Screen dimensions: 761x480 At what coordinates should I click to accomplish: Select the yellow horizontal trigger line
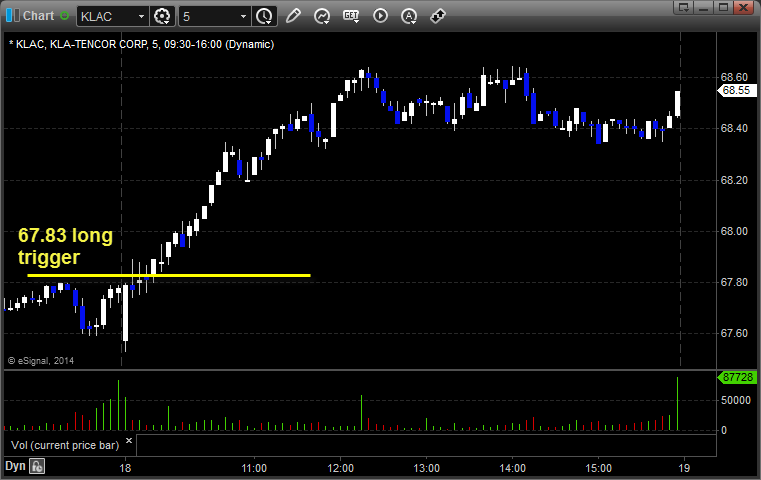(x=169, y=275)
